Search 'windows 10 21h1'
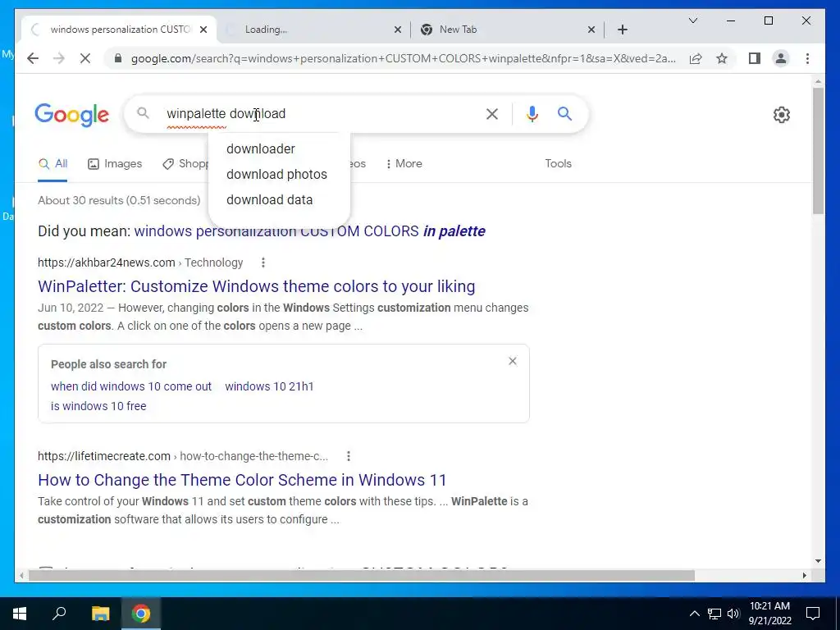Image resolution: width=840 pixels, height=630 pixels. (x=269, y=386)
